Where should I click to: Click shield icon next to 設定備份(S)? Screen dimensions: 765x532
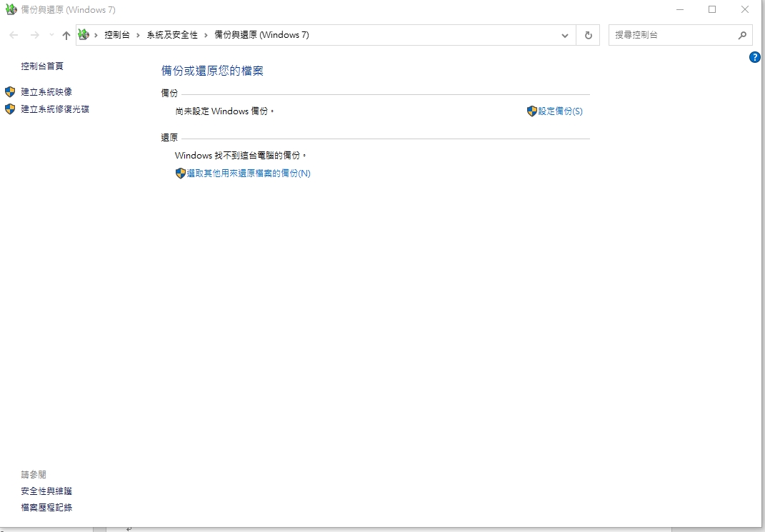(532, 111)
